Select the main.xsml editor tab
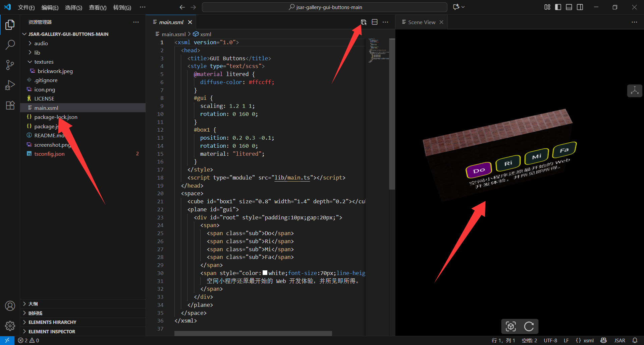The image size is (644, 345). tap(171, 22)
